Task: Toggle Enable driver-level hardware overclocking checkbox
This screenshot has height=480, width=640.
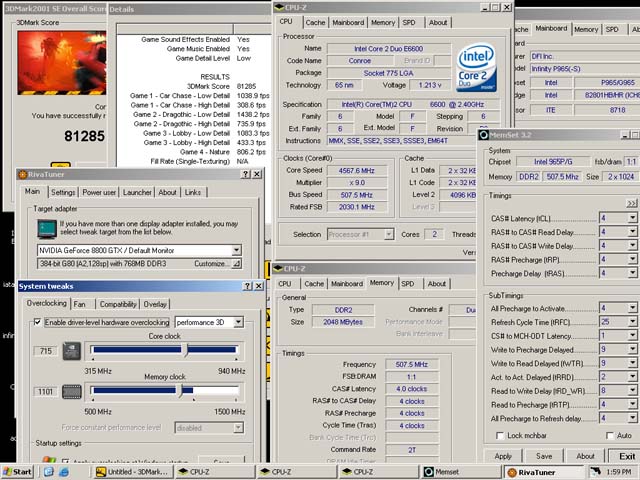Action: (38, 322)
